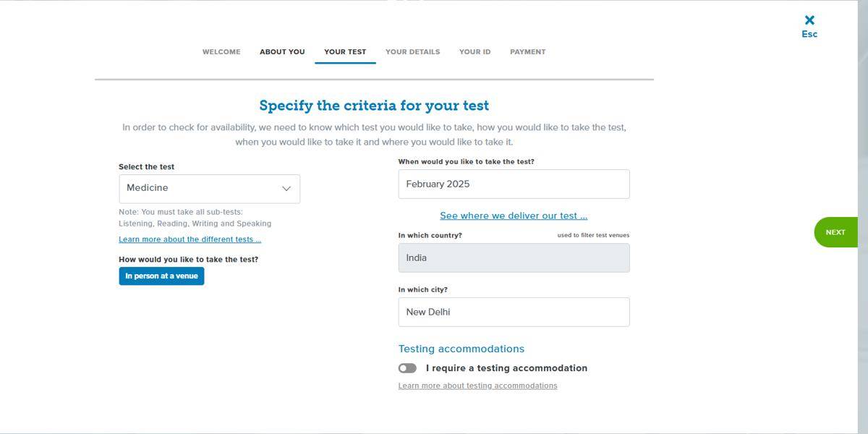The width and height of the screenshot is (868, 434).
Task: Select the YOUR DETAILS tab
Action: pyautogui.click(x=412, y=51)
